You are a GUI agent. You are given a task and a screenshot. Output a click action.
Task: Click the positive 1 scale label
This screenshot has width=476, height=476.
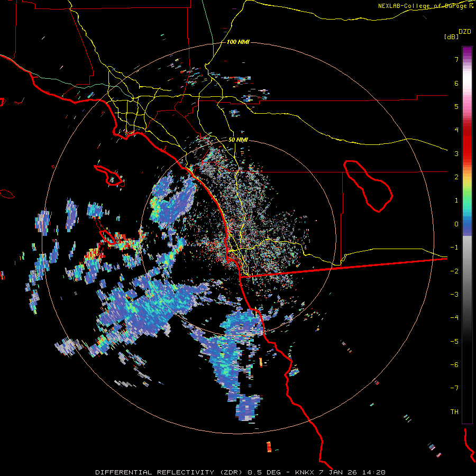coord(456,200)
